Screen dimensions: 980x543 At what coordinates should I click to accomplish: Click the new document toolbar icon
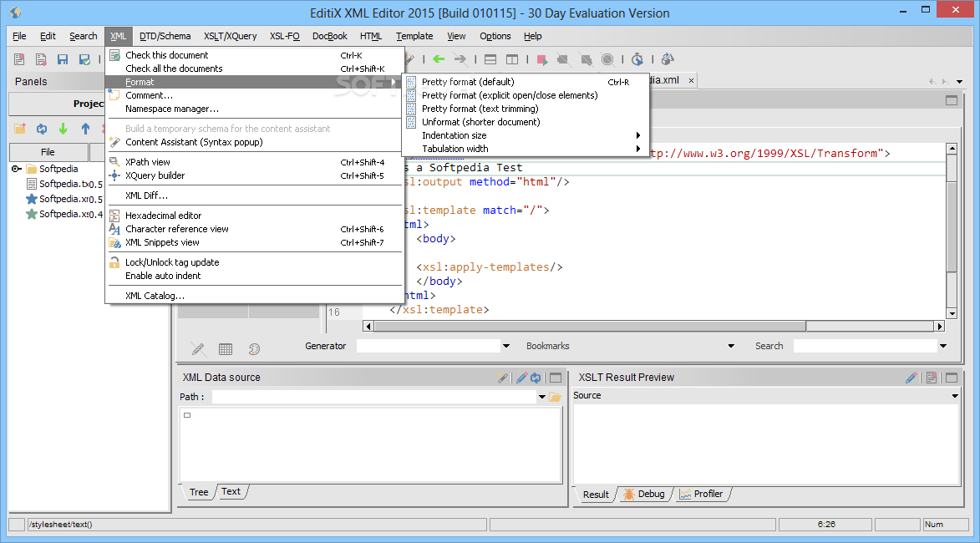19,59
